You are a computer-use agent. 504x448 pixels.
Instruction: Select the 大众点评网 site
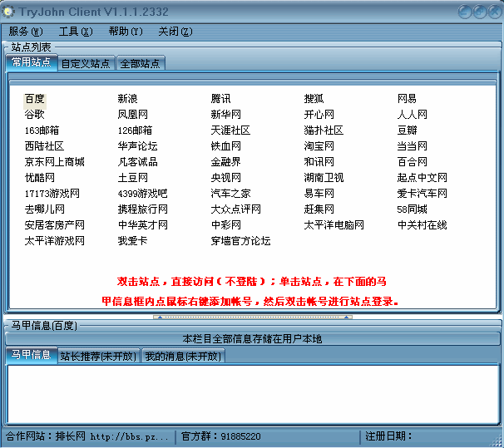236,209
